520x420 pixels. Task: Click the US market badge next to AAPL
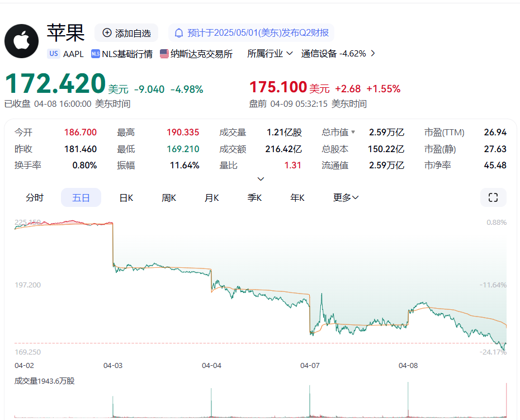click(x=53, y=54)
